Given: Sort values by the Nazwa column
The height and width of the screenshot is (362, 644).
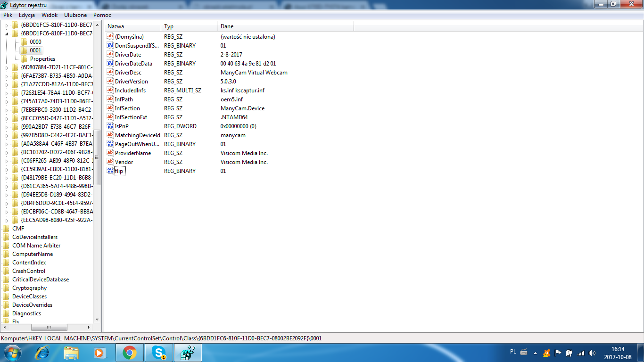Looking at the screenshot, I should 132,26.
